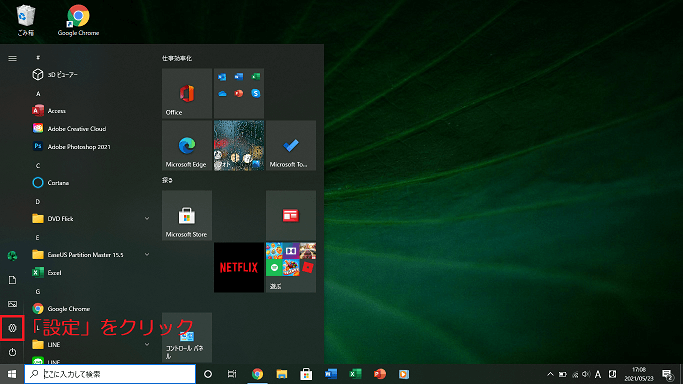This screenshot has width=683, height=384.
Task: Open the media player icon on taskbar
Action: click(404, 374)
